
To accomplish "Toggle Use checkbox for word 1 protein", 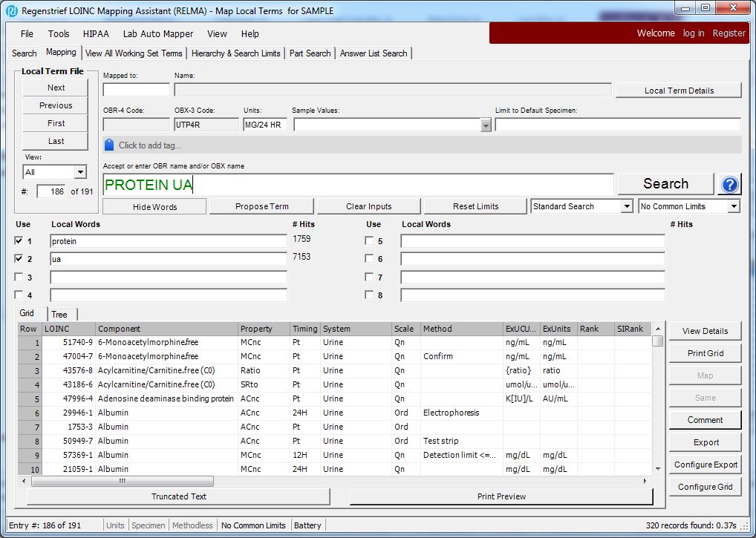I will (19, 241).
